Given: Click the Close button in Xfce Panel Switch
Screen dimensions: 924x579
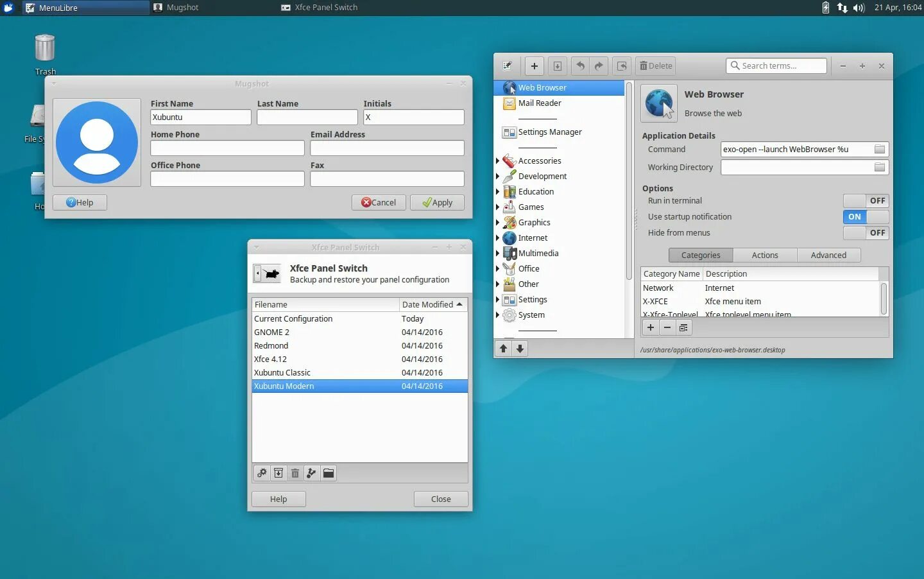Looking at the screenshot, I should [441, 499].
